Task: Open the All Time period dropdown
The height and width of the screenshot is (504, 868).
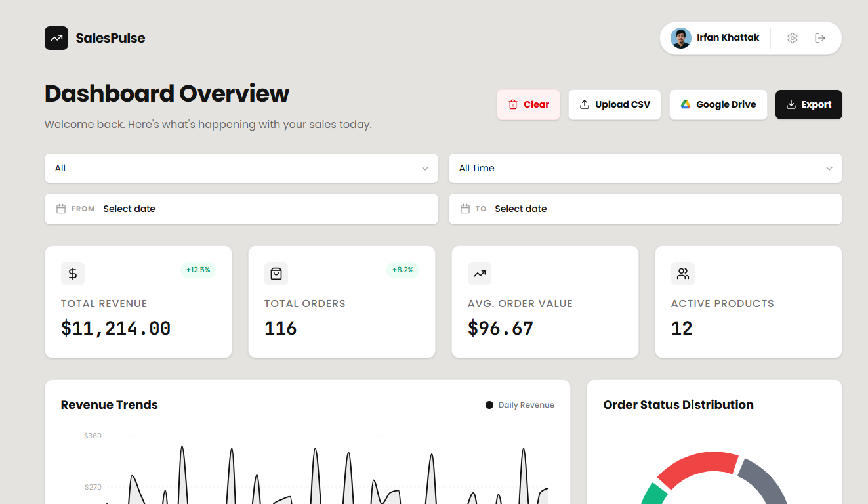Action: pos(646,169)
